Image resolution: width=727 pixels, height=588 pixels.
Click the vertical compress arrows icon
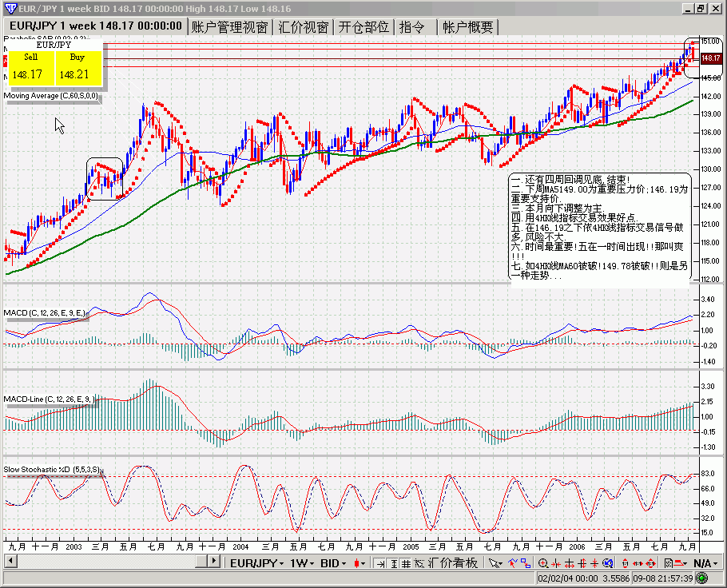pyautogui.click(x=594, y=563)
